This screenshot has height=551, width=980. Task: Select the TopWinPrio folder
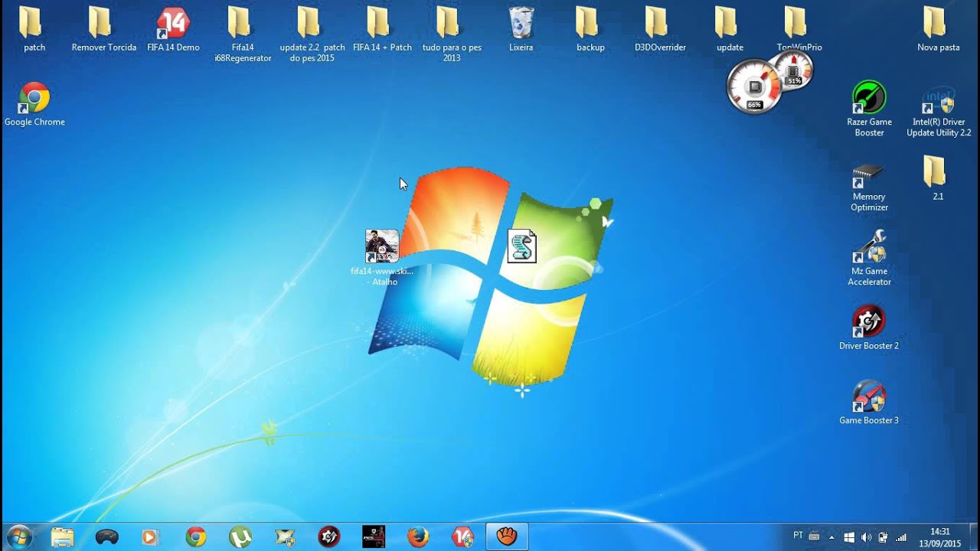(x=799, y=29)
